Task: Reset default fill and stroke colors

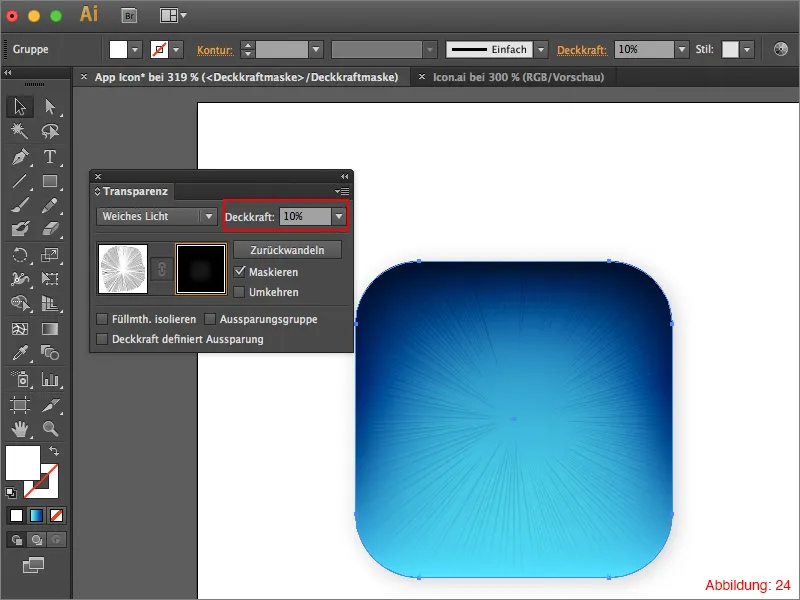Action: [11, 492]
